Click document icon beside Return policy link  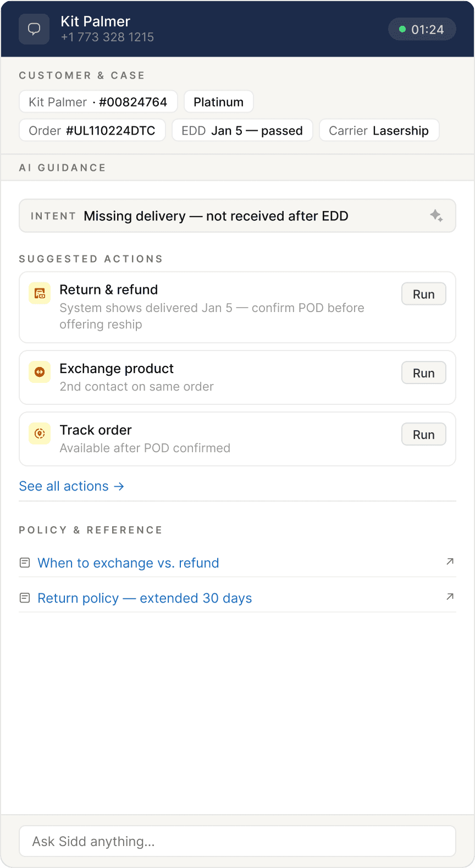click(x=25, y=598)
